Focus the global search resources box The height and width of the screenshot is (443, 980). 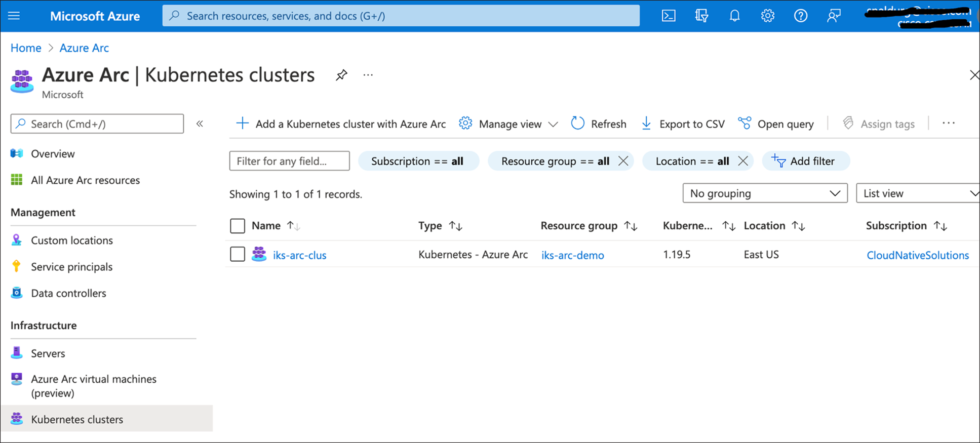tap(401, 16)
